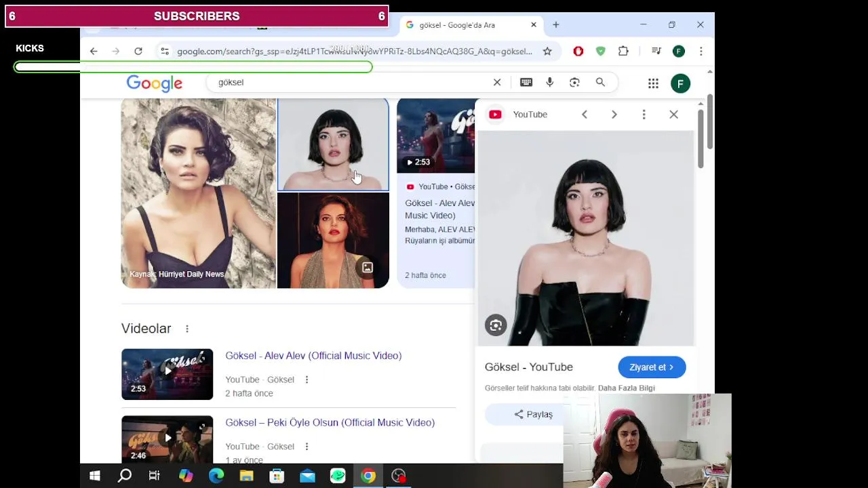The height and width of the screenshot is (488, 868).
Task: Open the large Hürriyet Daily News photo
Action: pos(199,193)
